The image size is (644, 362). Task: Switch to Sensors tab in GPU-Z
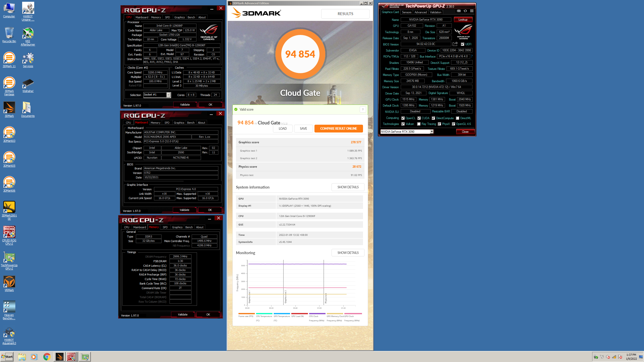click(407, 12)
